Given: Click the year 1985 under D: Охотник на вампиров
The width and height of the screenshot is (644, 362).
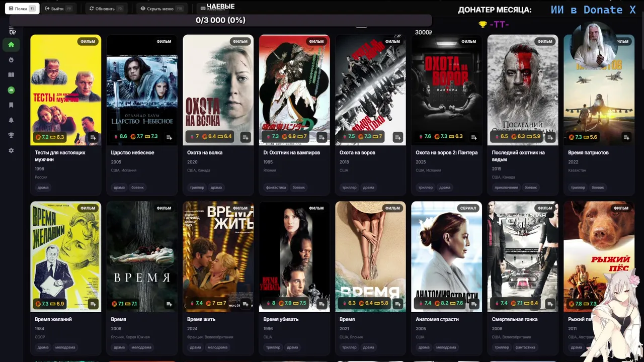Looking at the screenshot, I should [268, 162].
